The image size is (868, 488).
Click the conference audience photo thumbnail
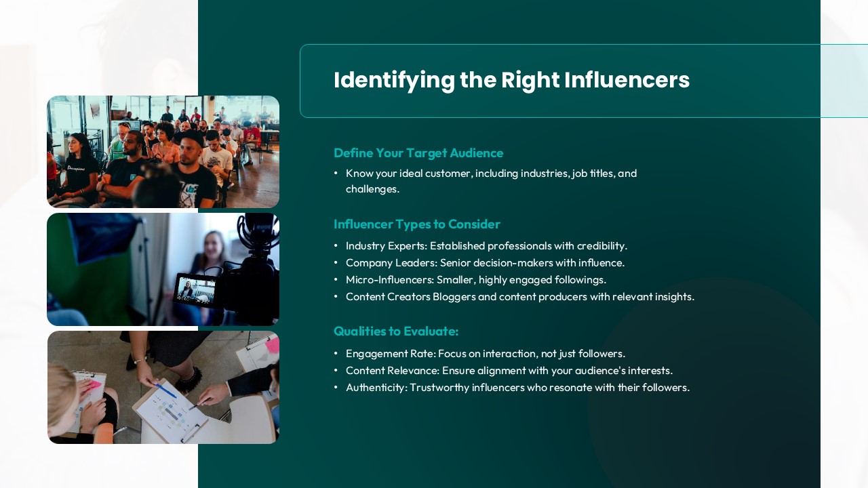coord(163,151)
